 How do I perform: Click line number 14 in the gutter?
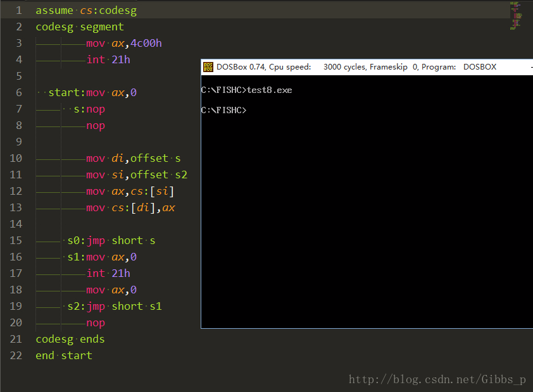16,224
